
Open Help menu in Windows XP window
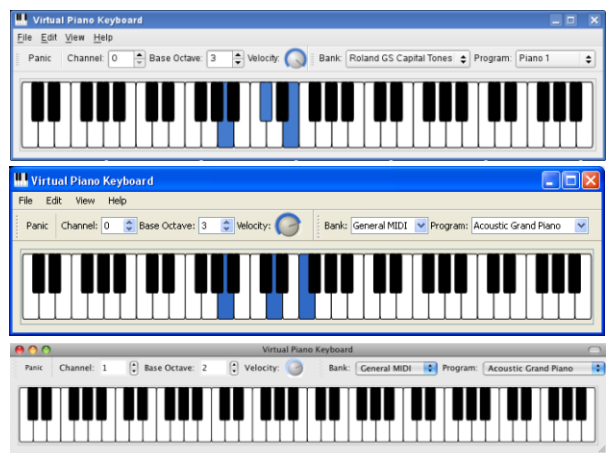(x=117, y=200)
